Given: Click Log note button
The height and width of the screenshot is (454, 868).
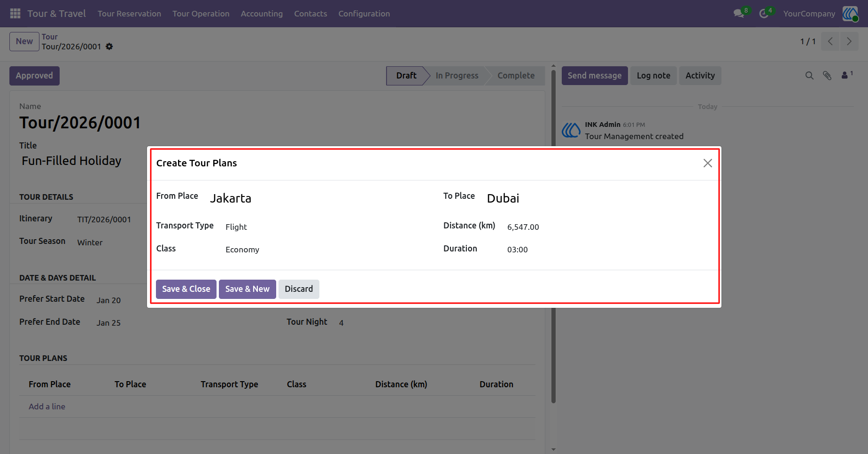Looking at the screenshot, I should [x=653, y=76].
